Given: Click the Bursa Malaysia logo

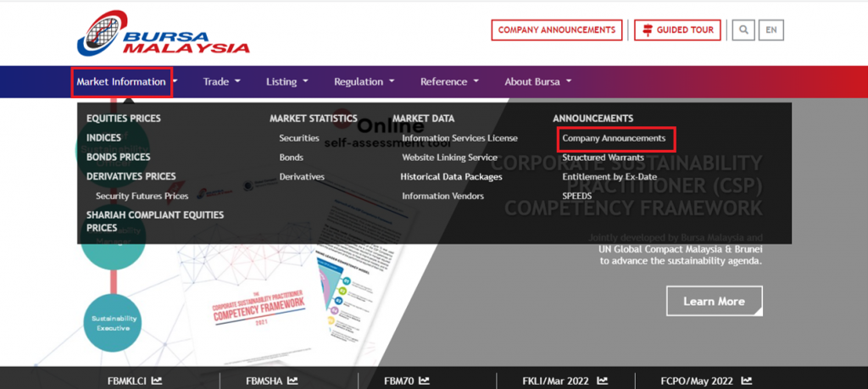Looking at the screenshot, I should (x=162, y=33).
